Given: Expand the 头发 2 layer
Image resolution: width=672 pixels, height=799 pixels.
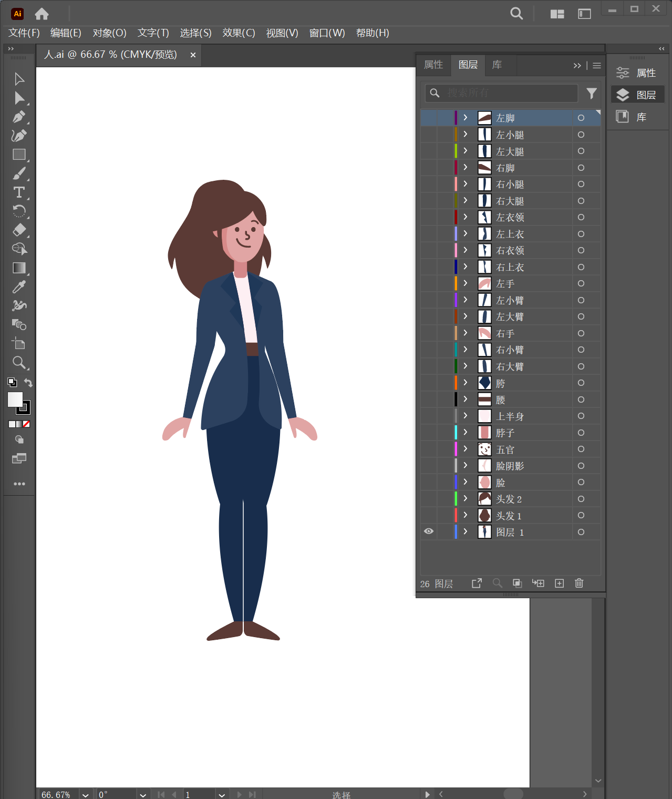Looking at the screenshot, I should pos(466,498).
